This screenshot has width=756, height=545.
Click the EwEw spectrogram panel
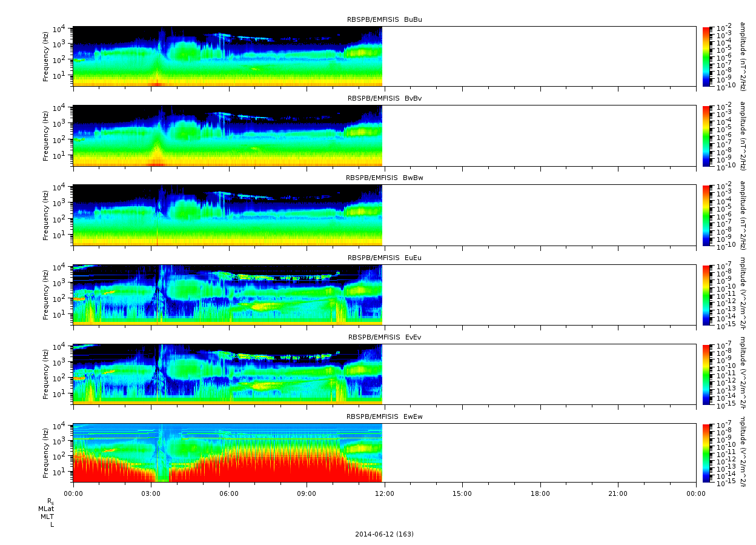[384, 453]
